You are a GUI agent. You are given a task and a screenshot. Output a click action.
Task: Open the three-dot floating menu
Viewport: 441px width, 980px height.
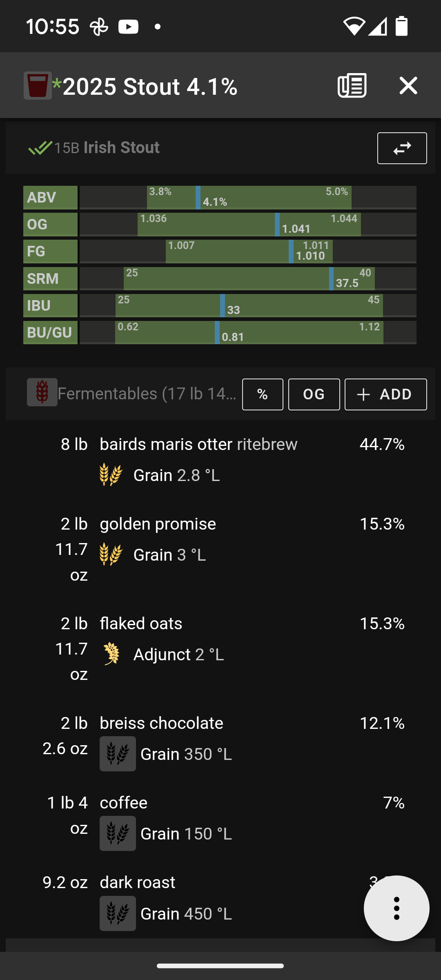[x=396, y=909]
